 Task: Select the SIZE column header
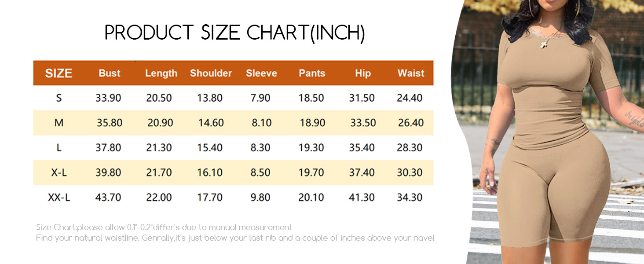pos(59,73)
